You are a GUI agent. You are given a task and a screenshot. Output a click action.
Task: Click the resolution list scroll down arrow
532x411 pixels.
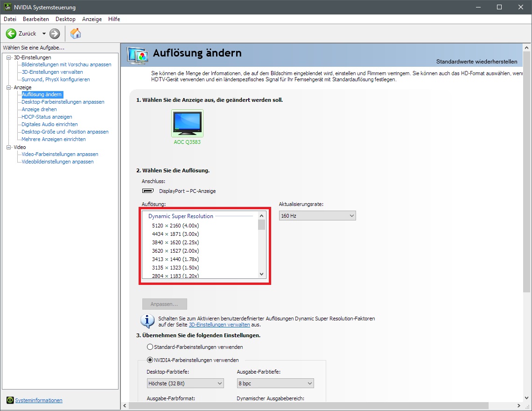(x=261, y=274)
